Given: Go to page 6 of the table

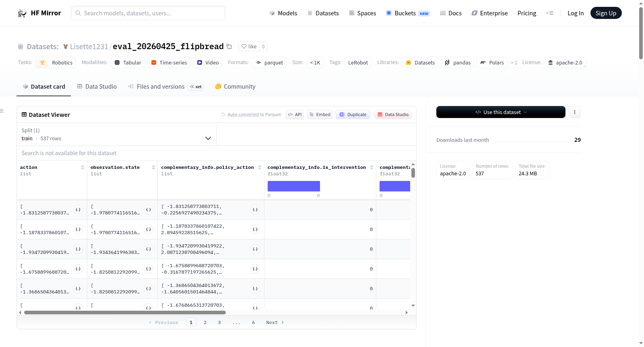Looking at the screenshot, I should (x=254, y=322).
